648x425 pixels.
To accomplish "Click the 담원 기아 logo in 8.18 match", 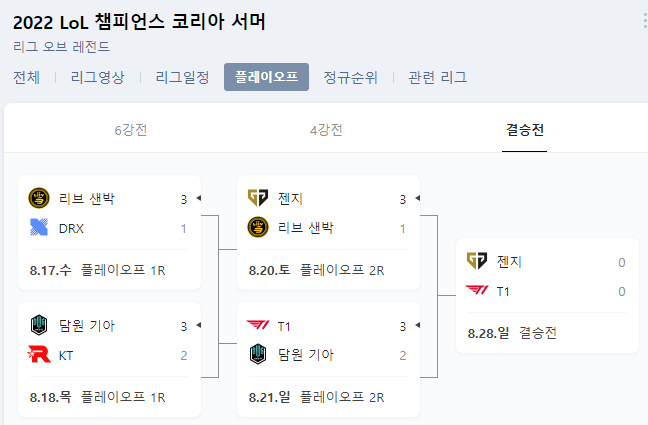I will click(x=39, y=325).
